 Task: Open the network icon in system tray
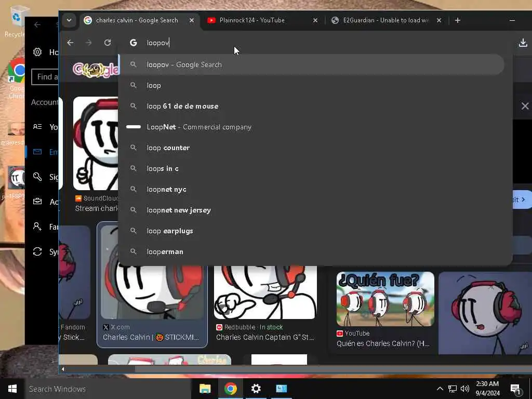coord(453,389)
